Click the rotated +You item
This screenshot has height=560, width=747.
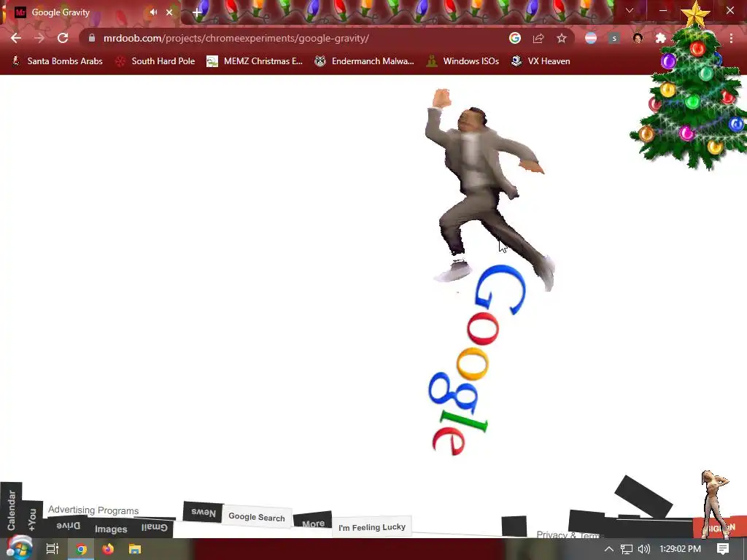32,519
